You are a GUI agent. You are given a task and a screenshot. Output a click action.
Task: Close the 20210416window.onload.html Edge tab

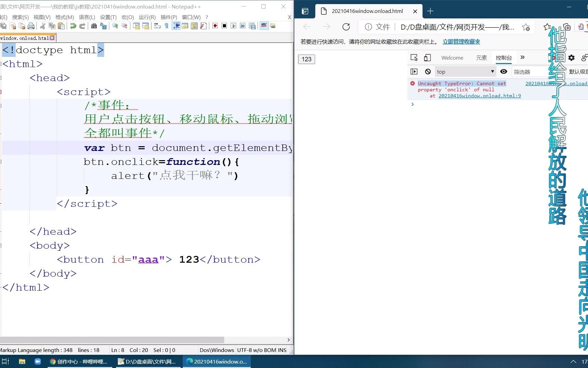coord(415,11)
